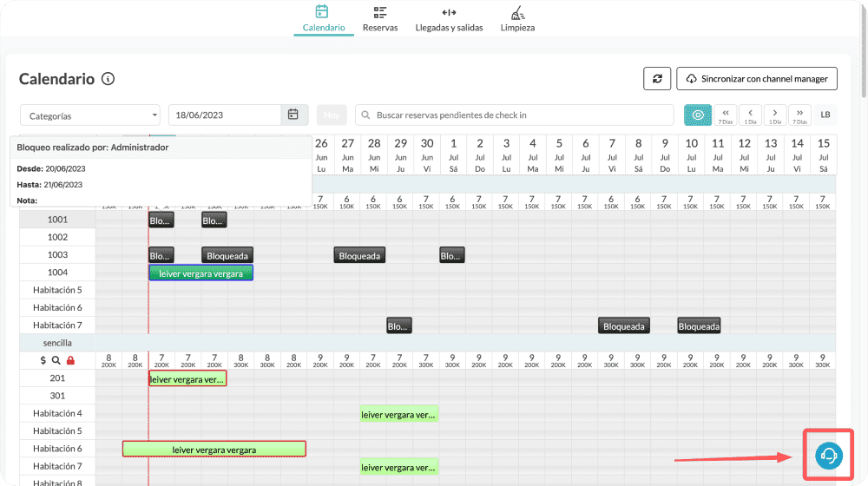Screen dimensions: 868x486
Task: Click the pending check-in search field
Action: [514, 115]
